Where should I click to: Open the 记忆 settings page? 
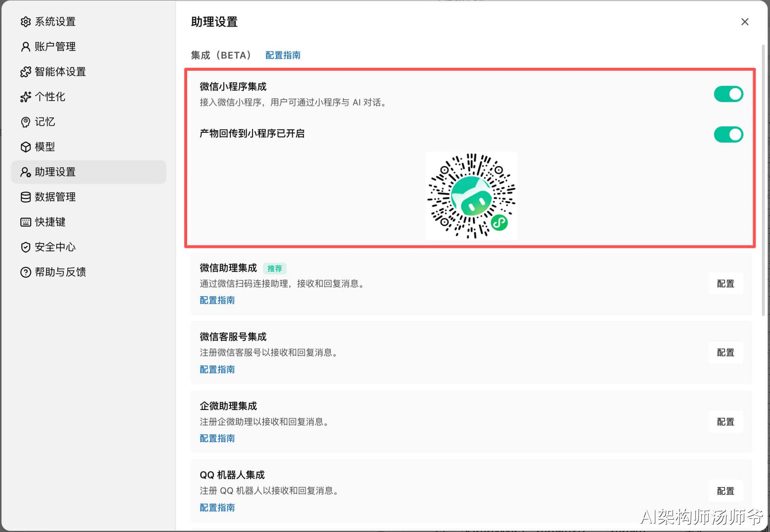[89, 122]
